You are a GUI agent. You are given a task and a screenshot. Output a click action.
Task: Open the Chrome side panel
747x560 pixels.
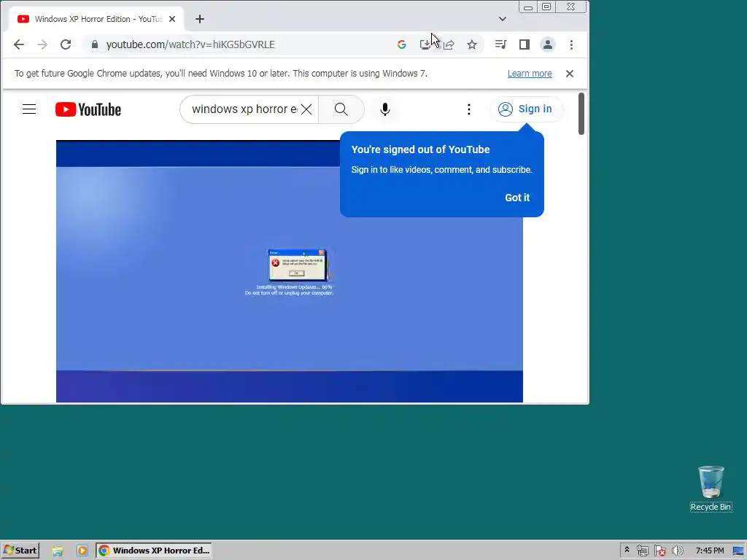pyautogui.click(x=524, y=44)
